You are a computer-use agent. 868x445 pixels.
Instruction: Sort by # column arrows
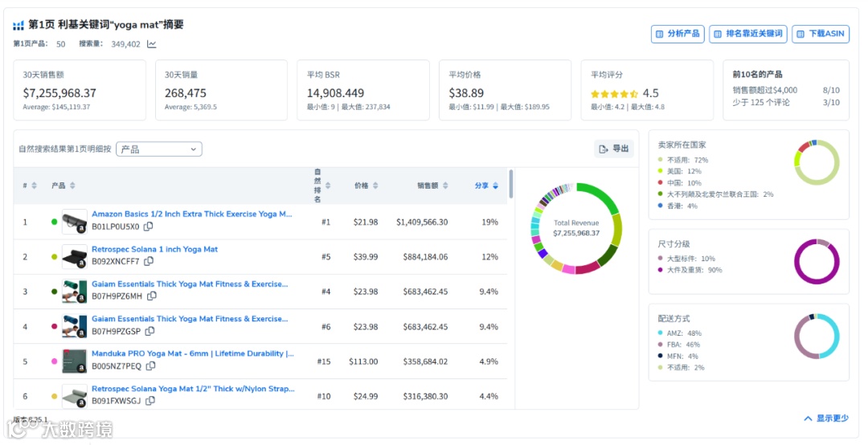(x=35, y=186)
